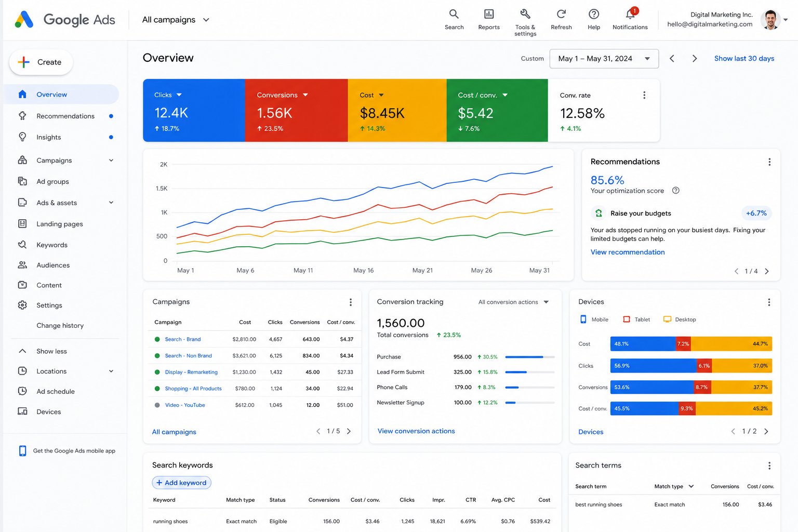Screen dimensions: 798x532
Task: Next page arrow in Devices card
Action: point(766,431)
